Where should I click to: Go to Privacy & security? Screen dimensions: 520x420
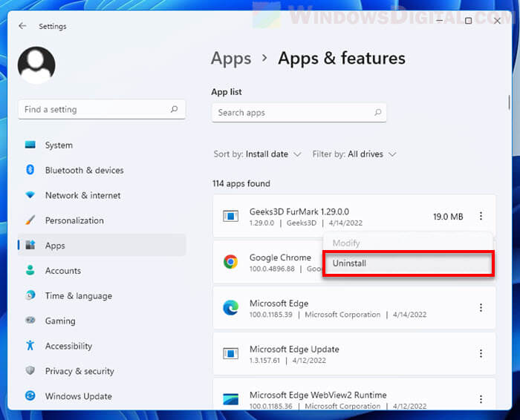click(x=102, y=371)
